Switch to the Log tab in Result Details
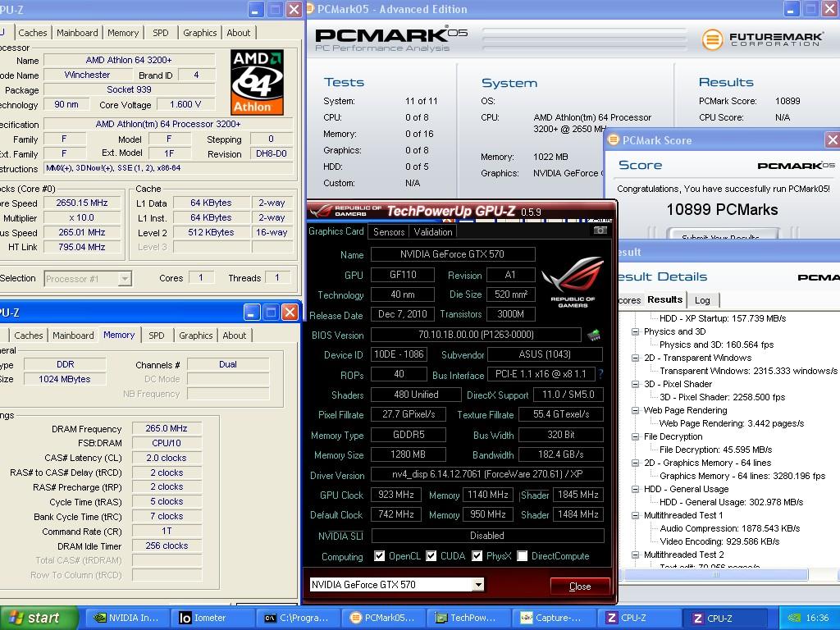 702,300
